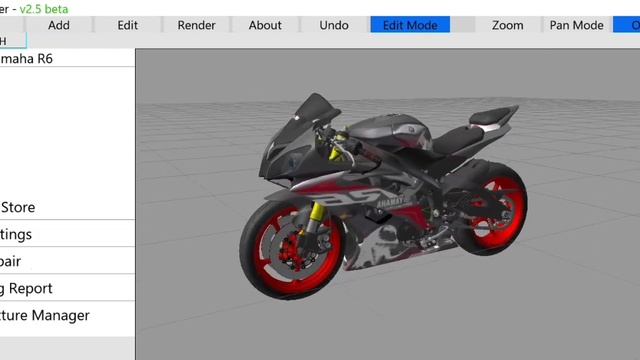Viewport: 640px width, 360px height.
Task: Select the Zoom tool
Action: point(507,25)
